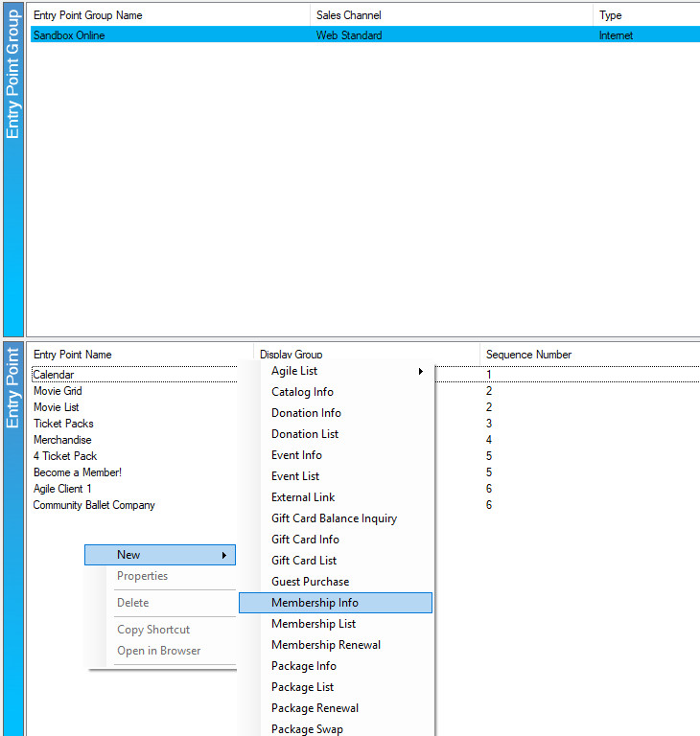This screenshot has height=736, width=700.
Task: Expand the New submenu arrow
Action: (x=224, y=555)
